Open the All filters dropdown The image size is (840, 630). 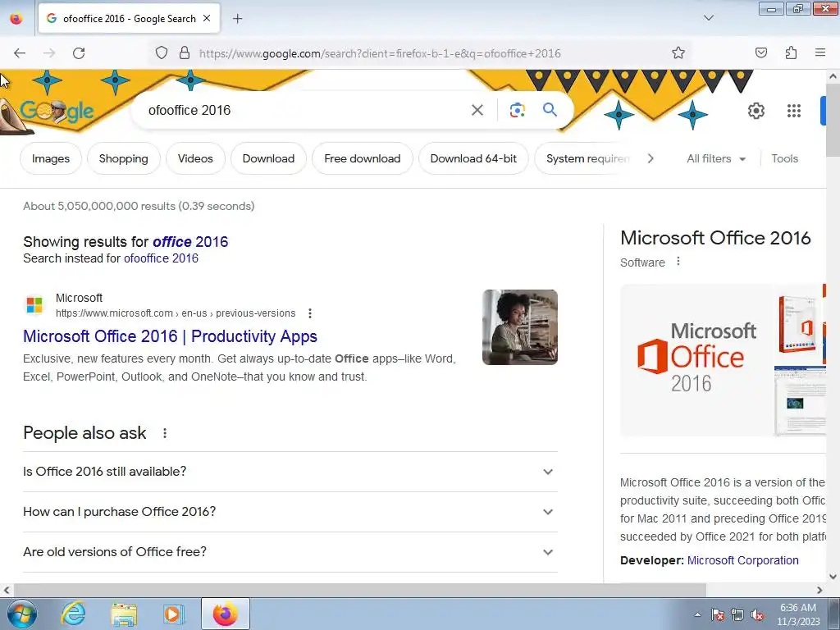[x=716, y=158]
